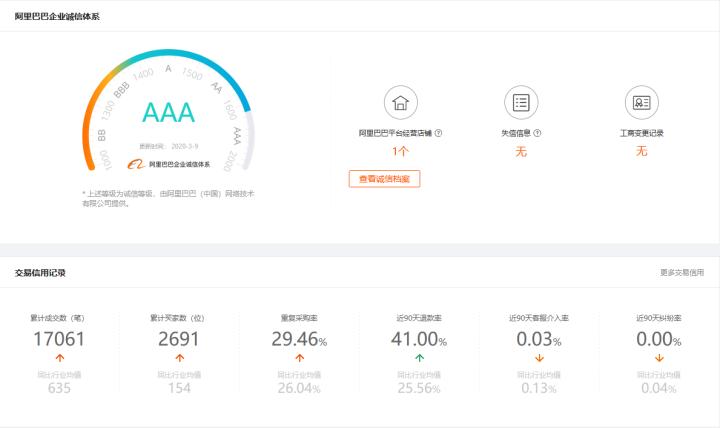Click the 41.00% 90-day refund rate

pos(419,339)
